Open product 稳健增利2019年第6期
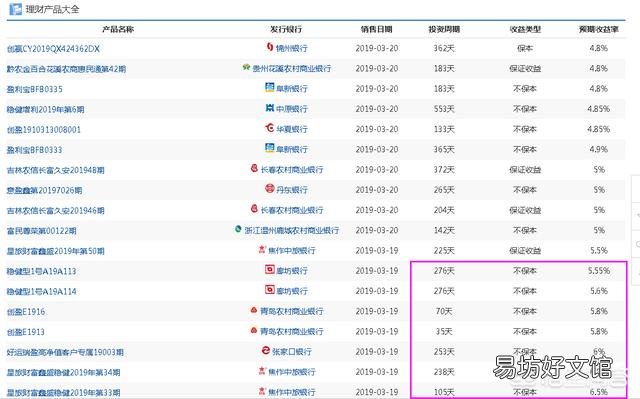 coord(45,109)
